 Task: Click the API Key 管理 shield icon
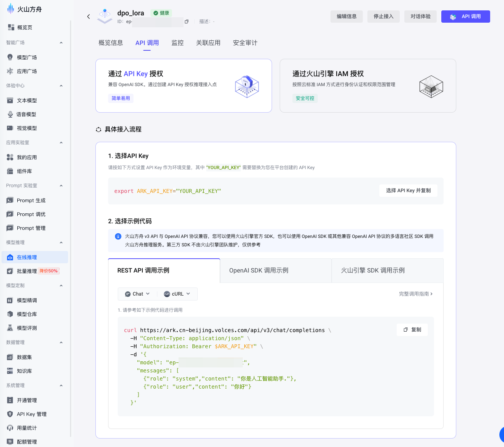(x=10, y=414)
